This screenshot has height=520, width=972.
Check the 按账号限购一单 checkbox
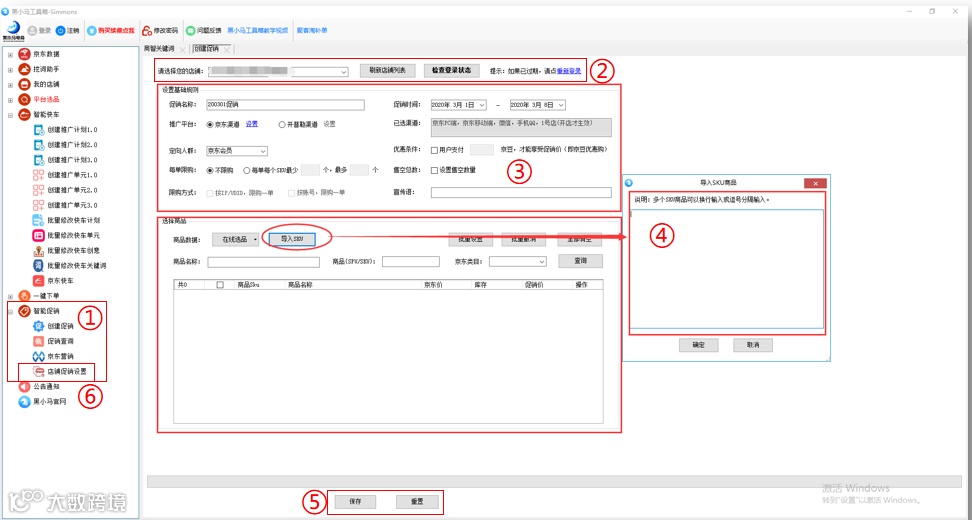point(291,193)
